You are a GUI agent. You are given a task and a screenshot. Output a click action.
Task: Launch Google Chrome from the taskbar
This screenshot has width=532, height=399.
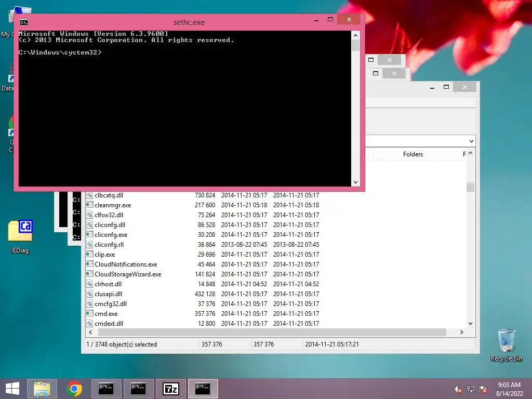coord(74,389)
